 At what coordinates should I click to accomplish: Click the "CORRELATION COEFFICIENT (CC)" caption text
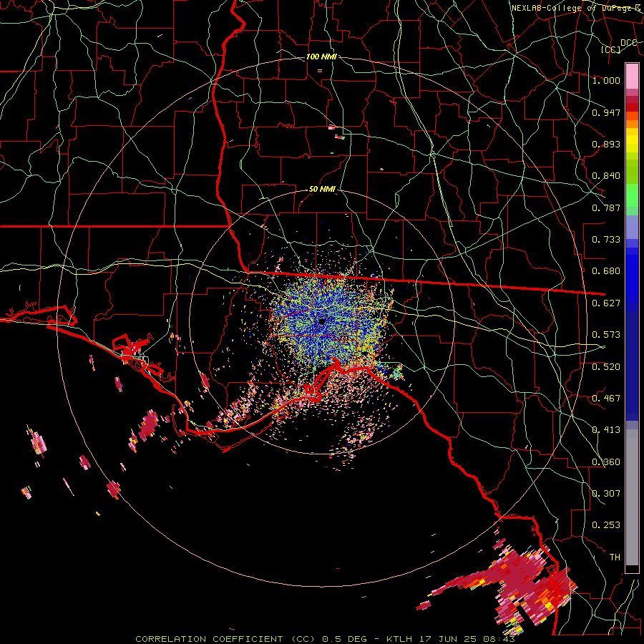pos(225,639)
